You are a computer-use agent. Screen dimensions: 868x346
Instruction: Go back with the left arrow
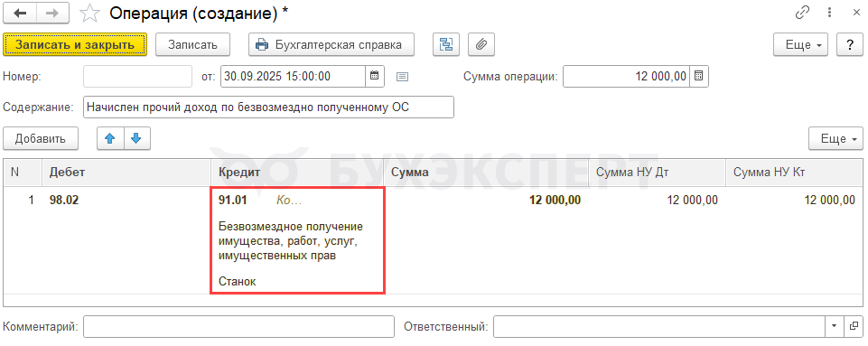[23, 13]
